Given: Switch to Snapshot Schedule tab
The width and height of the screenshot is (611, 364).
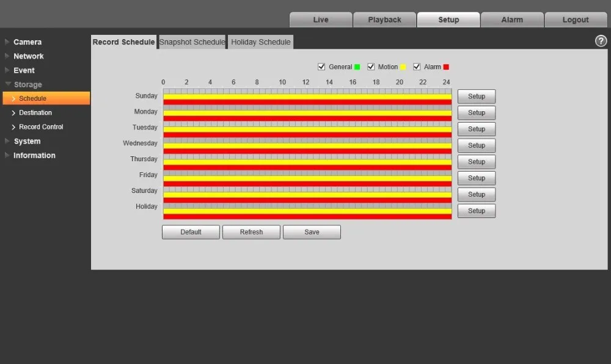Looking at the screenshot, I should pyautogui.click(x=192, y=42).
